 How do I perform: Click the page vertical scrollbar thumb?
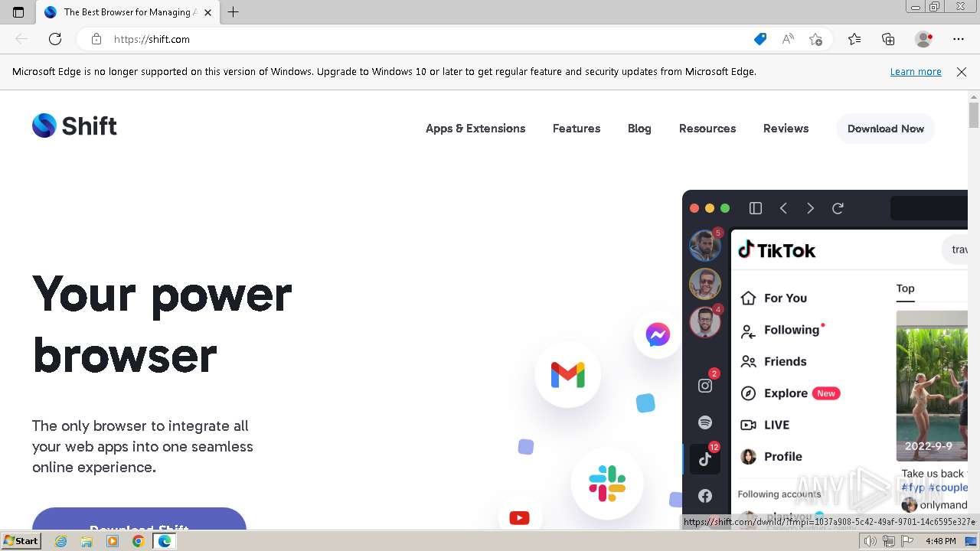tap(974, 115)
